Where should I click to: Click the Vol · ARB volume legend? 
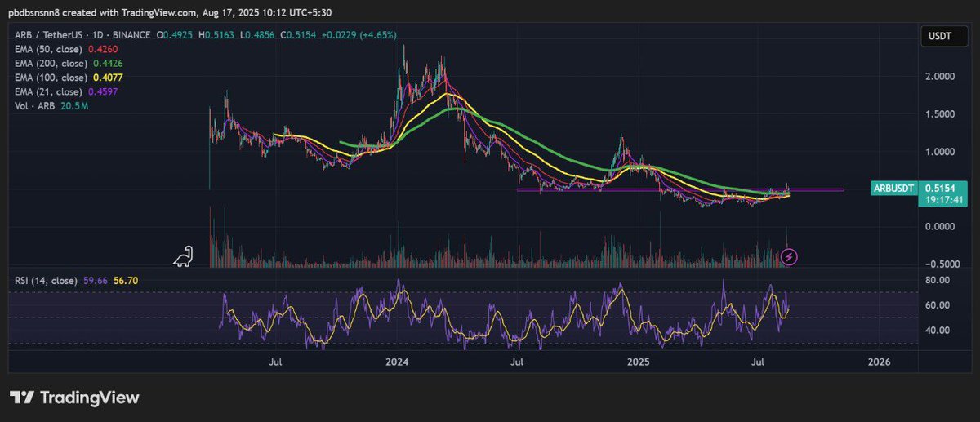(34, 104)
